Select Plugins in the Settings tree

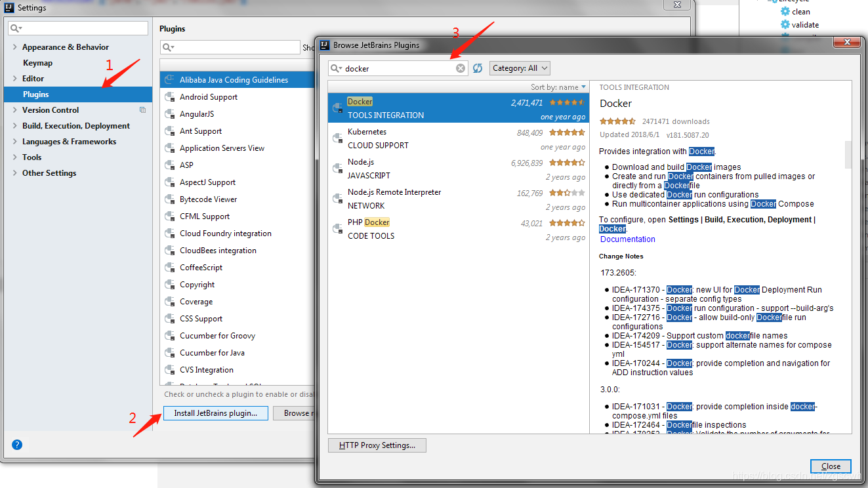point(78,94)
